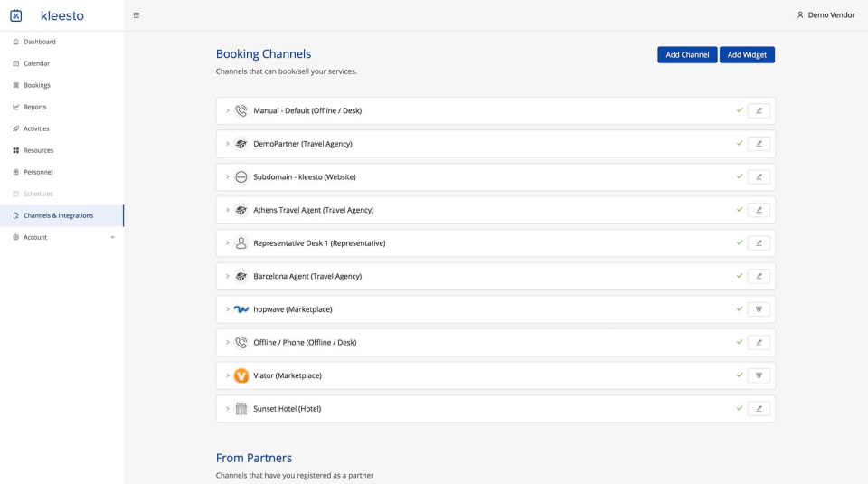Expand the Barcelona Agent row

pos(228,276)
